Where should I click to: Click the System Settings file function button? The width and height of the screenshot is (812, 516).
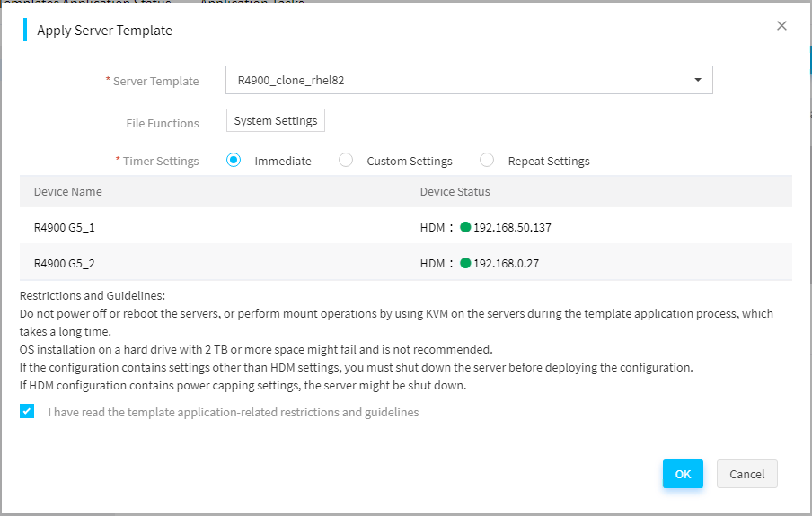276,120
